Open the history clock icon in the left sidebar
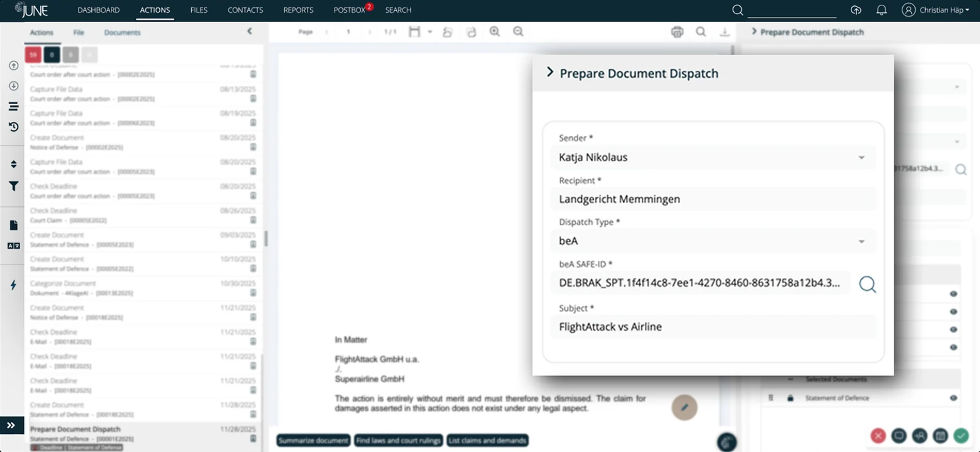980x452 pixels. click(13, 127)
